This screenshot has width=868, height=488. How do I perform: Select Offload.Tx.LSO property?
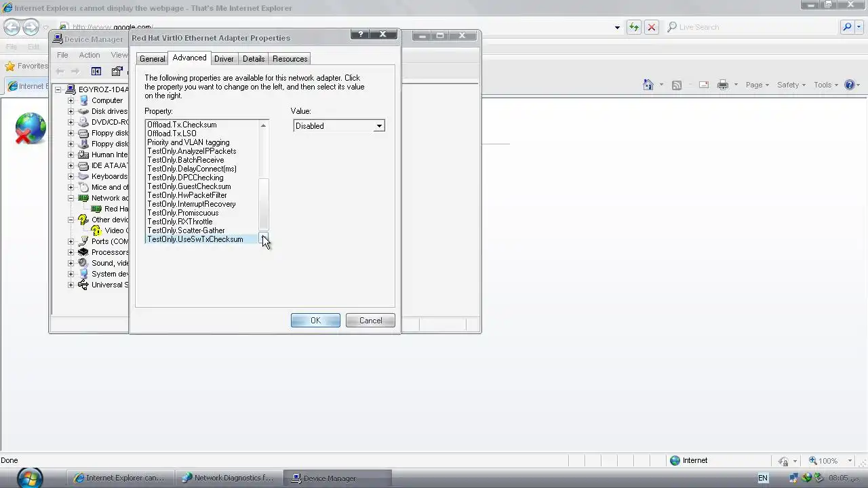tap(172, 134)
